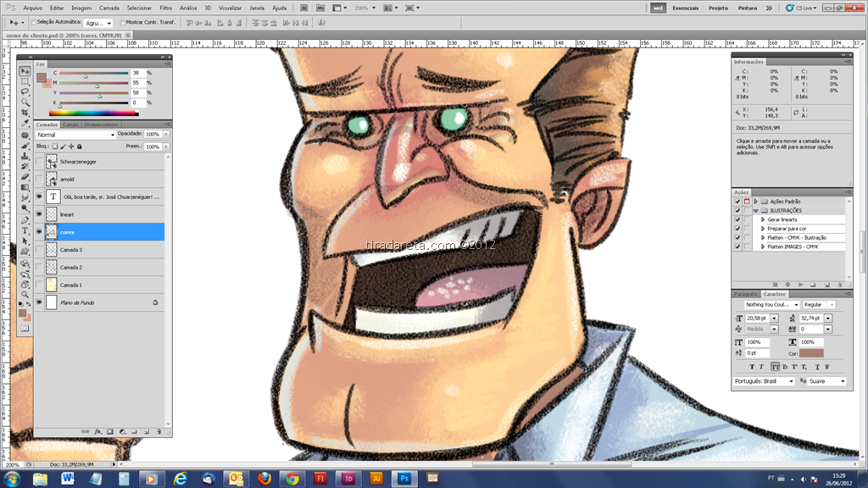Play the selected action in Ações panel
Screen dimensions: 868x488
800,285
